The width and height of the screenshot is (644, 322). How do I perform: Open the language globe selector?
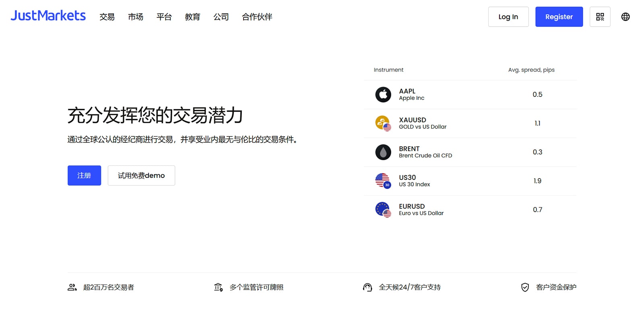tap(625, 17)
